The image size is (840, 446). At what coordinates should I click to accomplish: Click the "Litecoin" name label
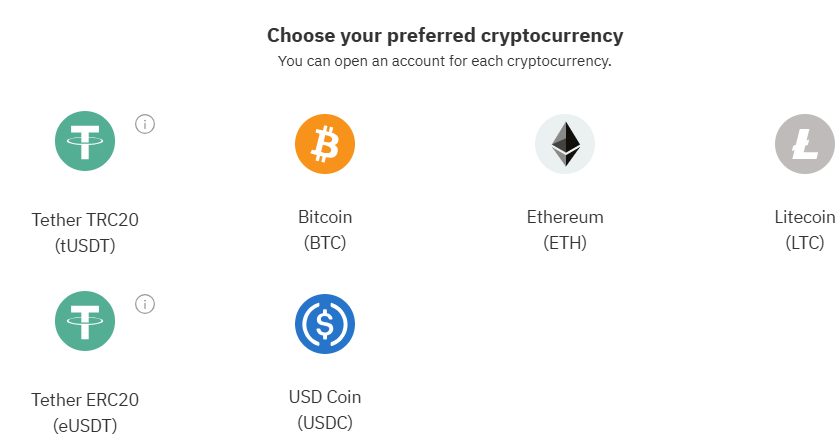805,217
